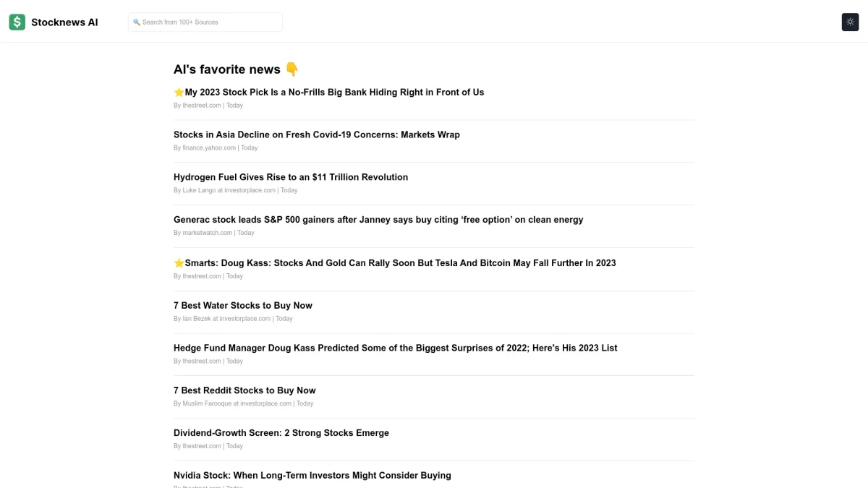Click the star icon beside Smarts: Doug Kass headline
The width and height of the screenshot is (868, 488).
[179, 263]
